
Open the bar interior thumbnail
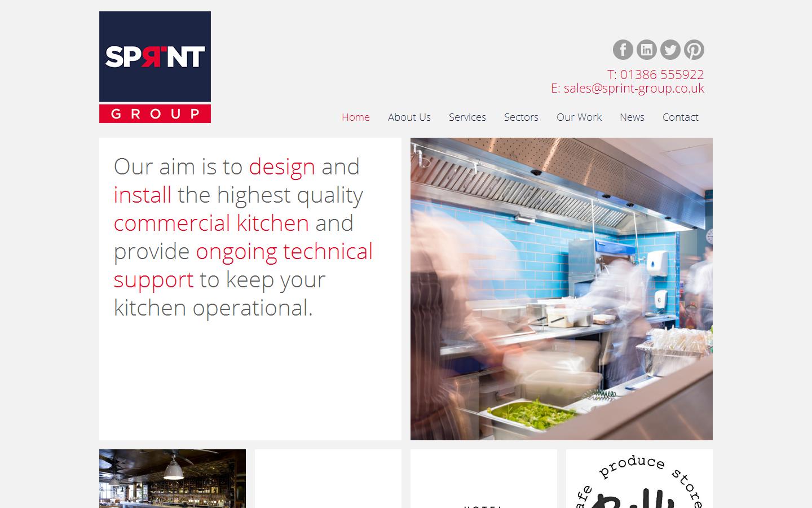point(172,479)
